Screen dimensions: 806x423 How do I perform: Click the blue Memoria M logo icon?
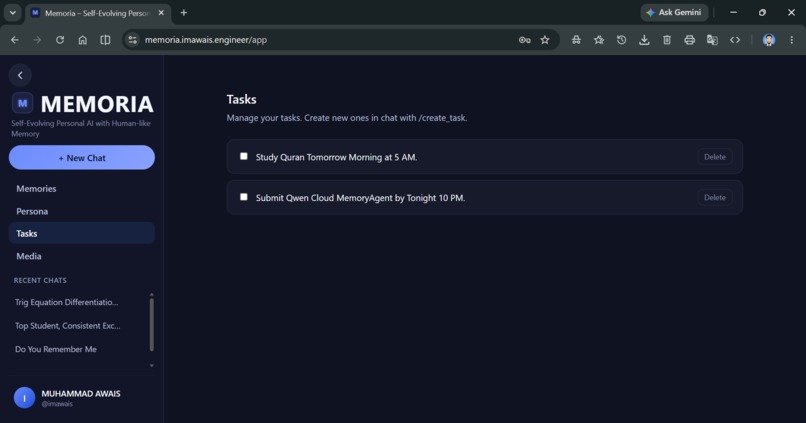coord(23,103)
